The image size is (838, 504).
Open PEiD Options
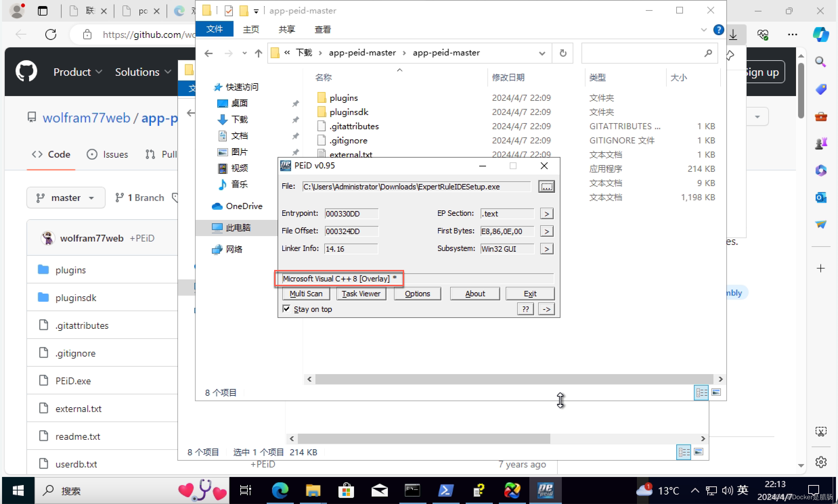pos(417,293)
